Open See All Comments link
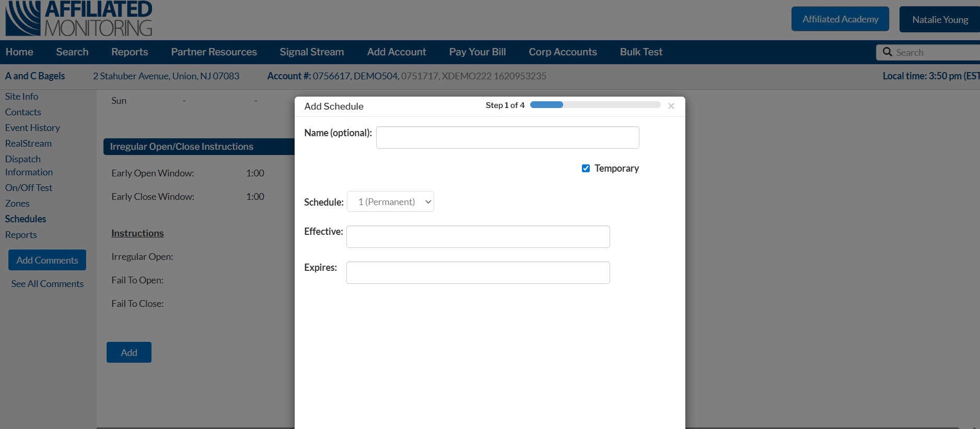This screenshot has width=980, height=429. [47, 284]
